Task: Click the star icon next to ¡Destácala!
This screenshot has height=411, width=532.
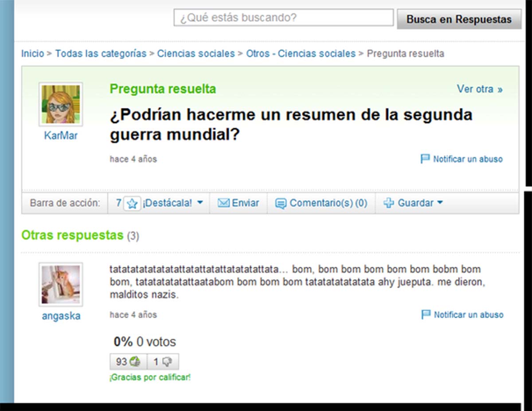Action: click(x=132, y=203)
